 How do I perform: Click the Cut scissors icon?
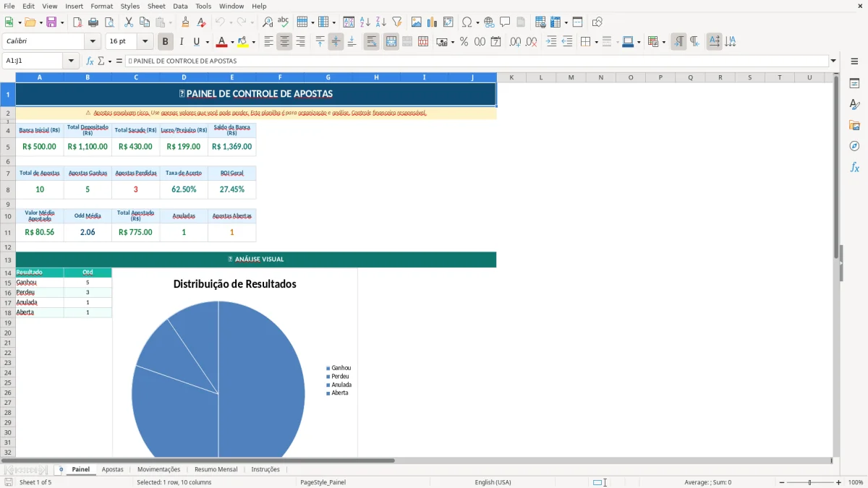[x=129, y=22]
